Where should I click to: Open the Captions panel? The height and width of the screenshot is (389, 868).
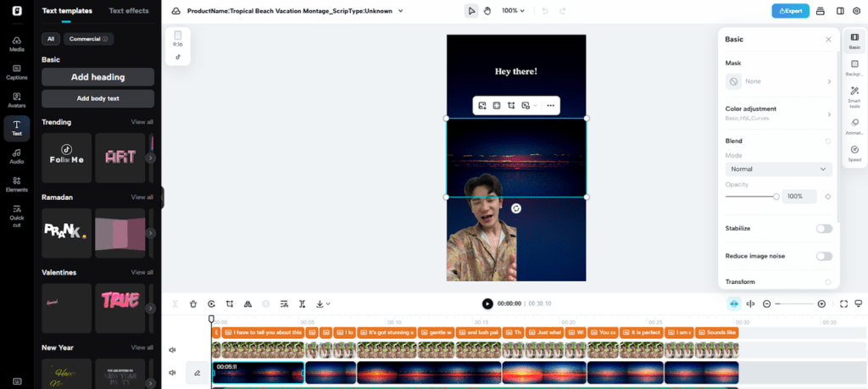(16, 71)
